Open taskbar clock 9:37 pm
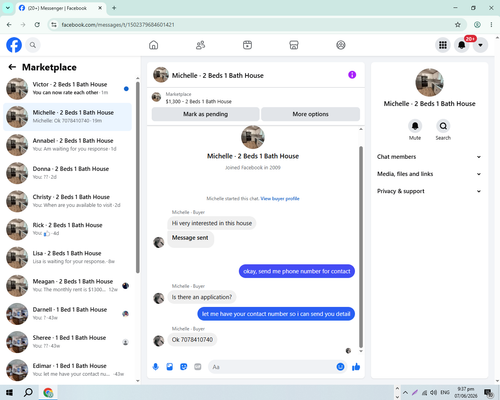 click(x=466, y=393)
